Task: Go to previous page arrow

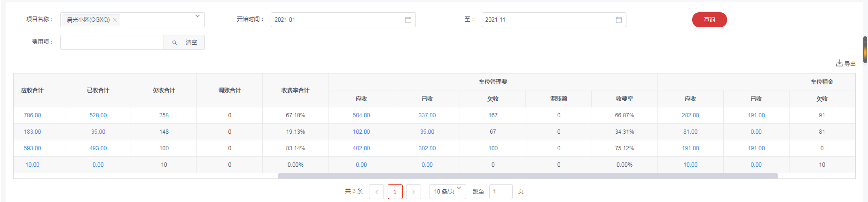Action: pyautogui.click(x=376, y=192)
